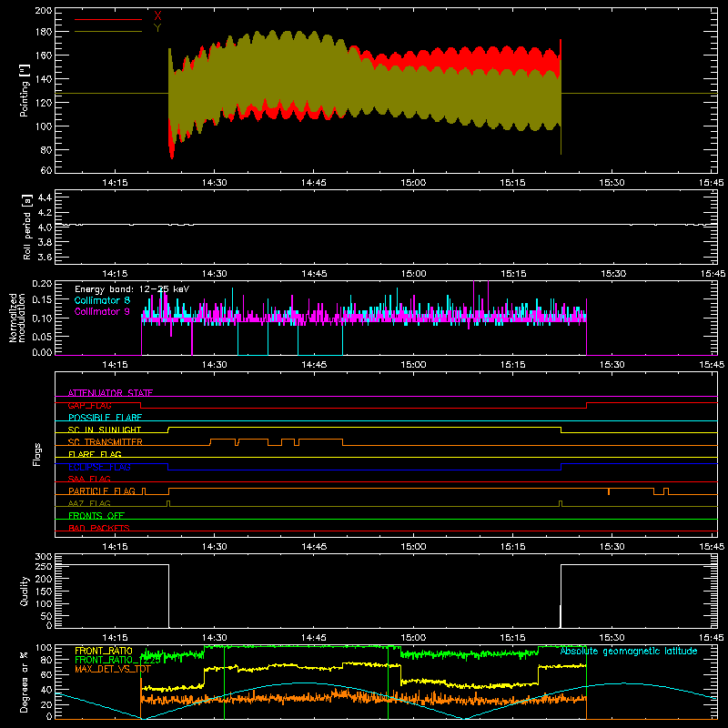Click the 3.8 tick on Roll period axis
The image size is (728, 728).
click(x=45, y=242)
